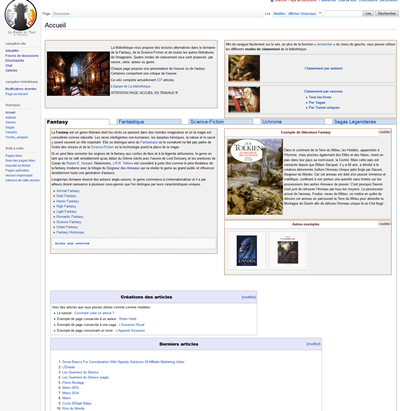
Task: Open Pages spéciales in toolbox
Action: (x=17, y=170)
